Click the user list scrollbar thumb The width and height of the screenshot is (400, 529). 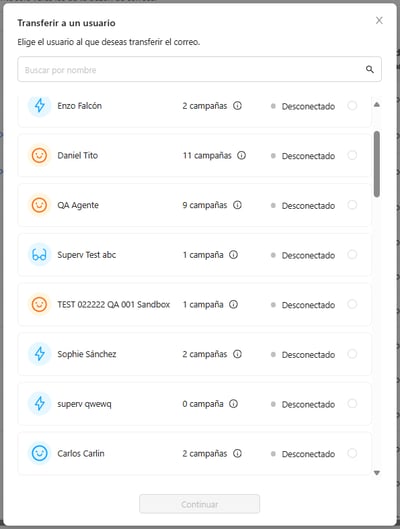tap(377, 164)
